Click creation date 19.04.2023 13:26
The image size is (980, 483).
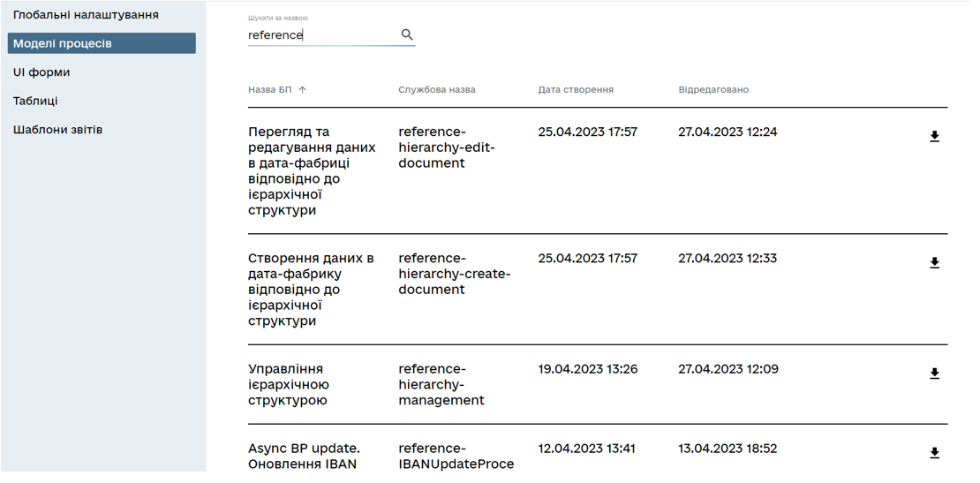587,369
